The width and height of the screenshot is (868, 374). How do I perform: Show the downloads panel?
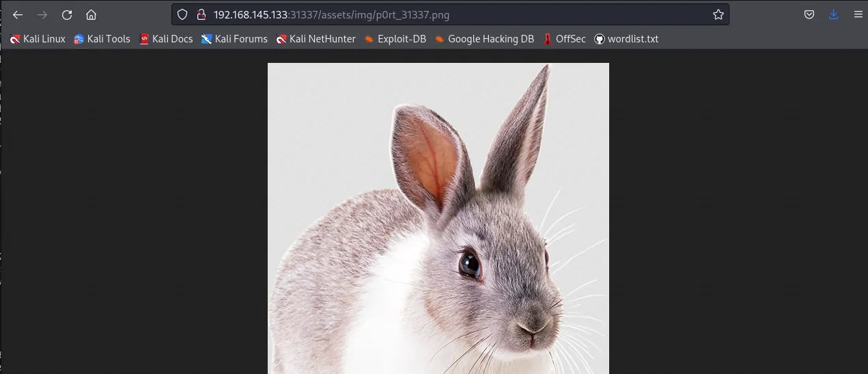coord(834,14)
